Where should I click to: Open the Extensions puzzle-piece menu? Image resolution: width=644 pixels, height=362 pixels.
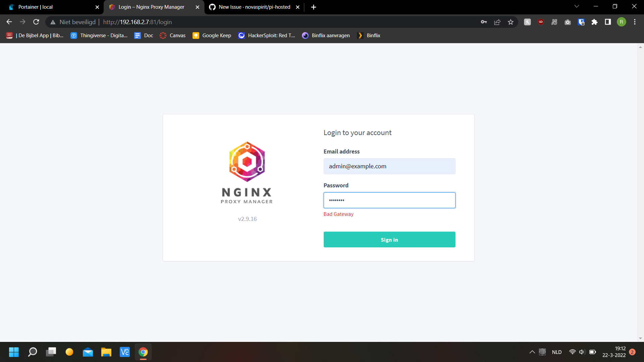(x=595, y=22)
